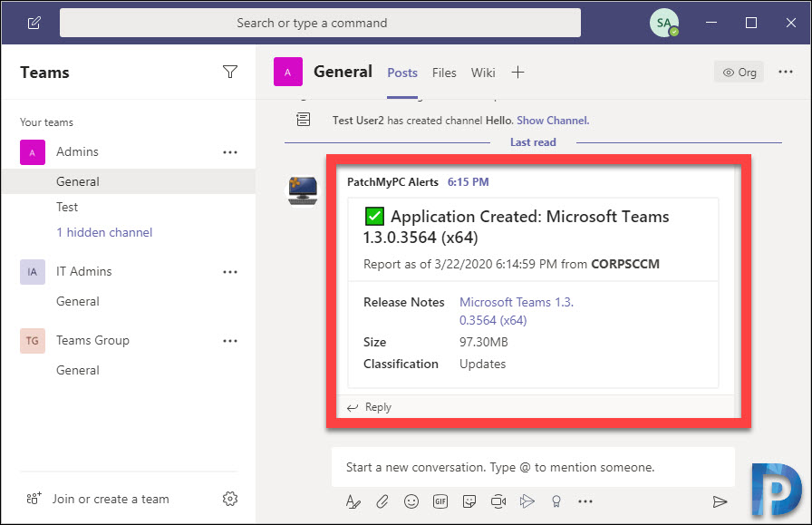812x525 pixels.
Task: Reply to the PatchMyPC Alerts post
Action: pyautogui.click(x=369, y=407)
